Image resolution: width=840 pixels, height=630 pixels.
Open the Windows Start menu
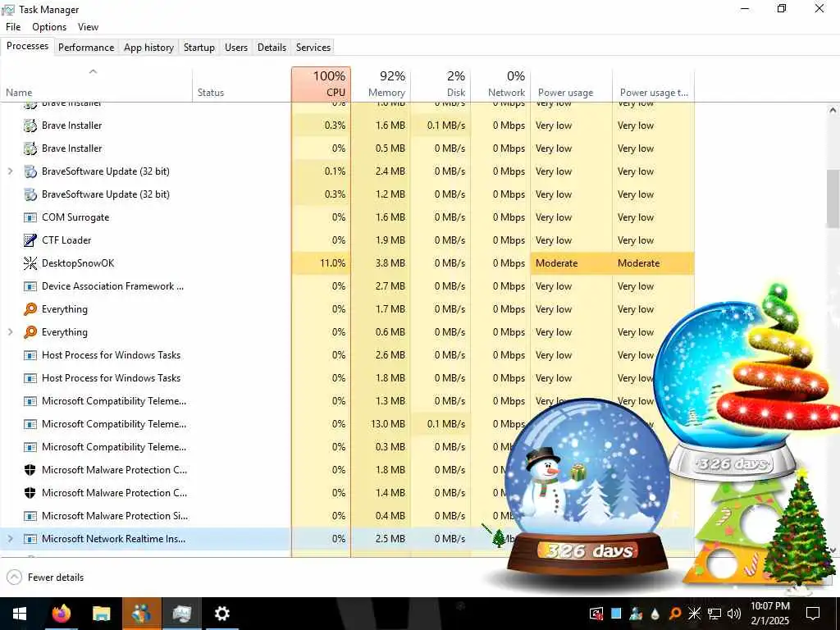[20, 614]
